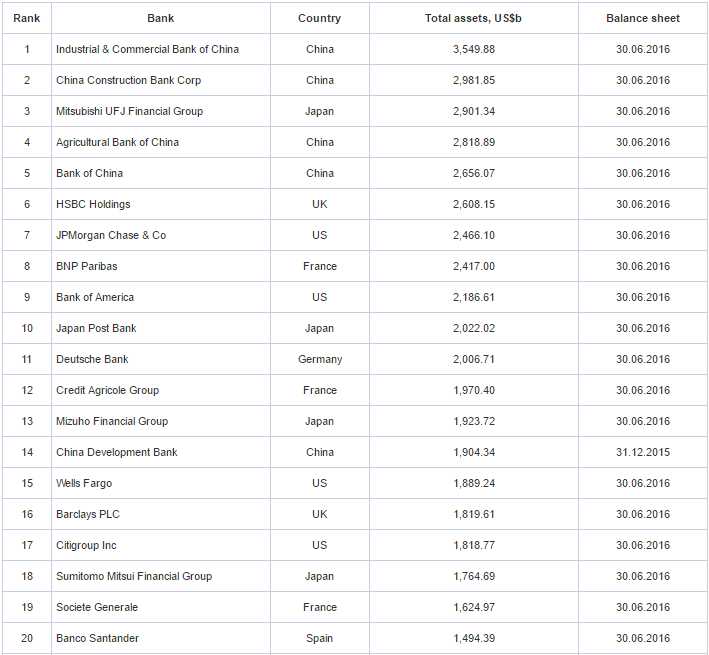
Task: Click the HSBC Holdings bank name
Action: [x=93, y=204]
